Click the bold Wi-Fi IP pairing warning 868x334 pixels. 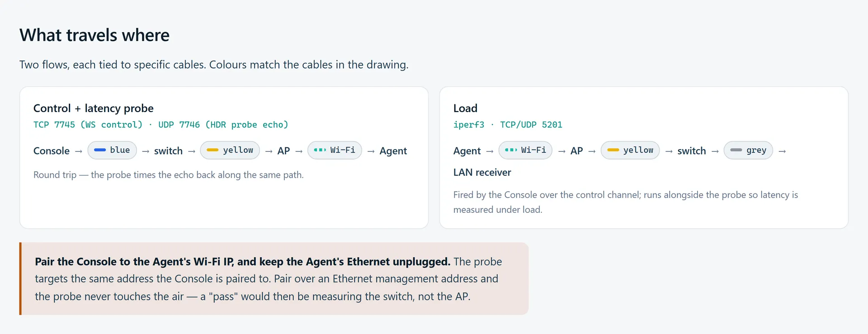click(242, 262)
